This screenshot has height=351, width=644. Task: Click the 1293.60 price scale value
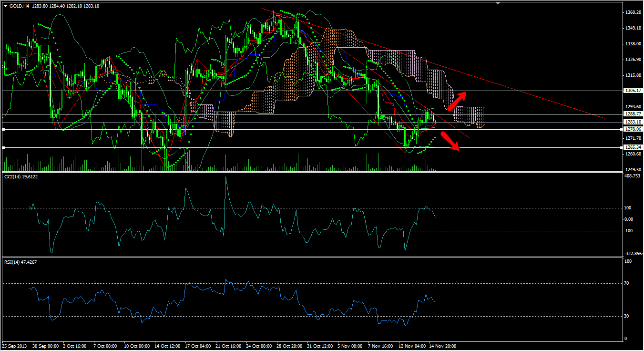634,107
